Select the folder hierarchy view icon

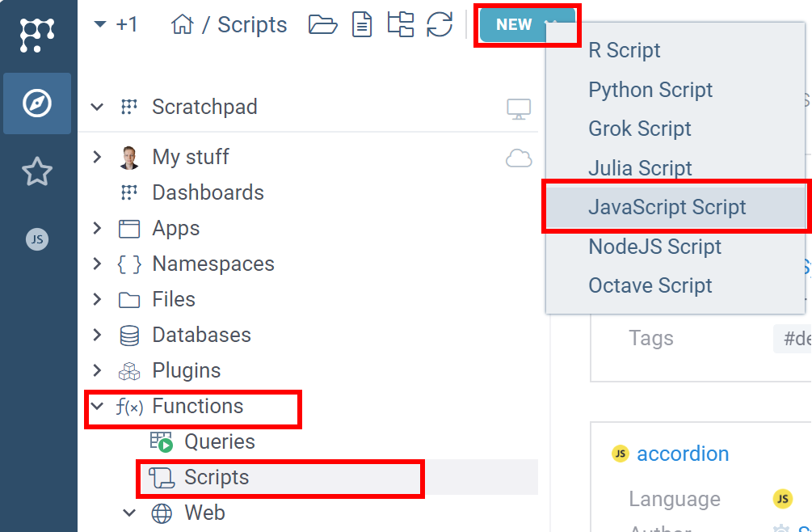coord(400,25)
